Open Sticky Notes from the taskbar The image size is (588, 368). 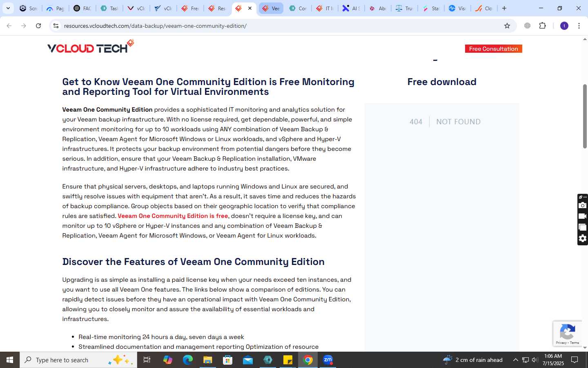(288, 360)
